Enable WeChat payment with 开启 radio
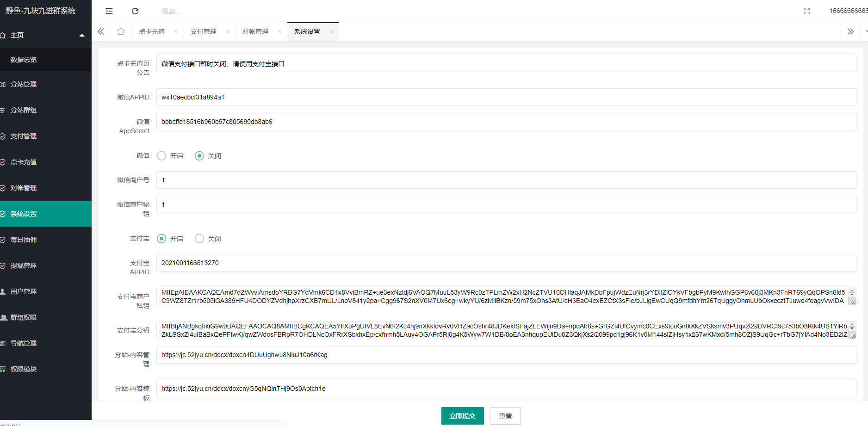 point(161,156)
